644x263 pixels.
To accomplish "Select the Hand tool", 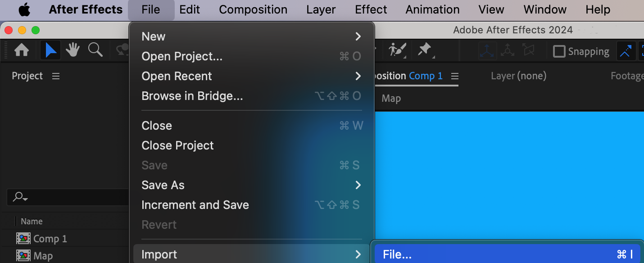I will coord(73,50).
